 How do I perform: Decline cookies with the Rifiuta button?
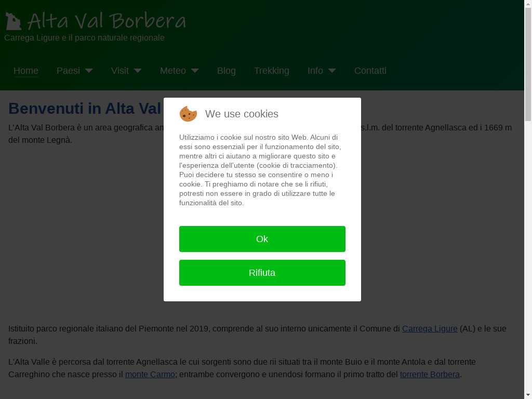point(262,273)
